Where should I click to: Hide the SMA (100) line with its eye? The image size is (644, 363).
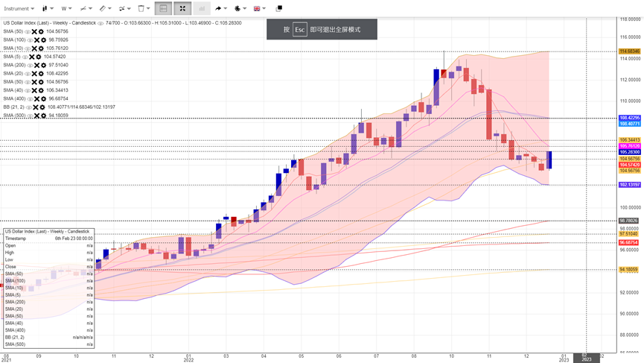click(x=30, y=40)
